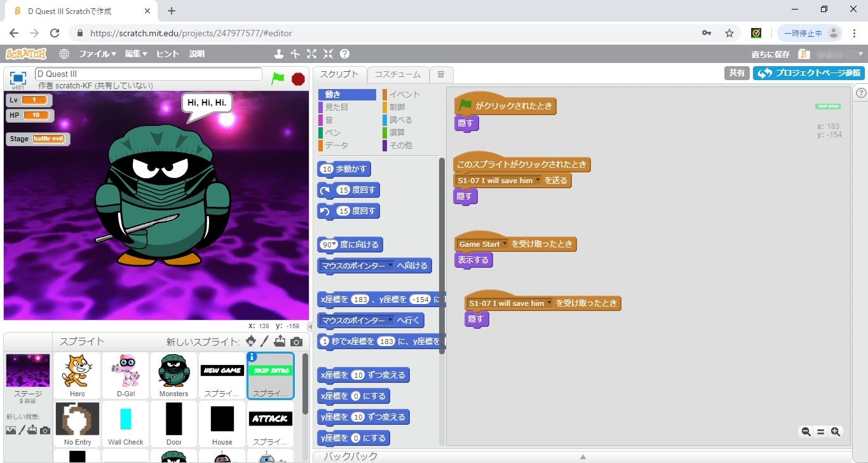Open the language globe menu

[64, 54]
